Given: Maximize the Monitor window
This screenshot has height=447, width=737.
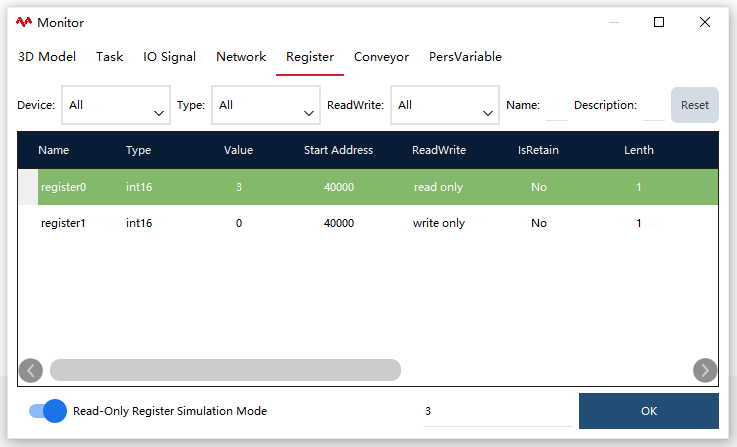Looking at the screenshot, I should coord(659,22).
